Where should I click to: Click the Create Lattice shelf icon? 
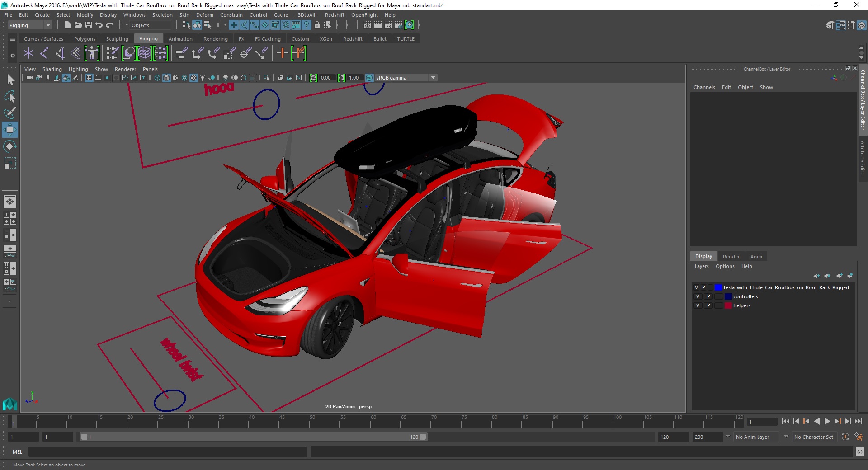(x=144, y=53)
